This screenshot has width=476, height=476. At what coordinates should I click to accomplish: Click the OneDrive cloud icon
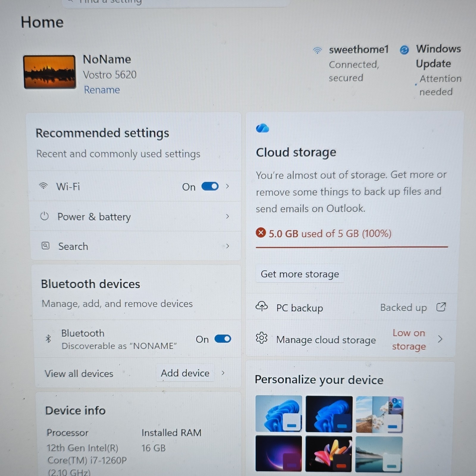point(262,128)
